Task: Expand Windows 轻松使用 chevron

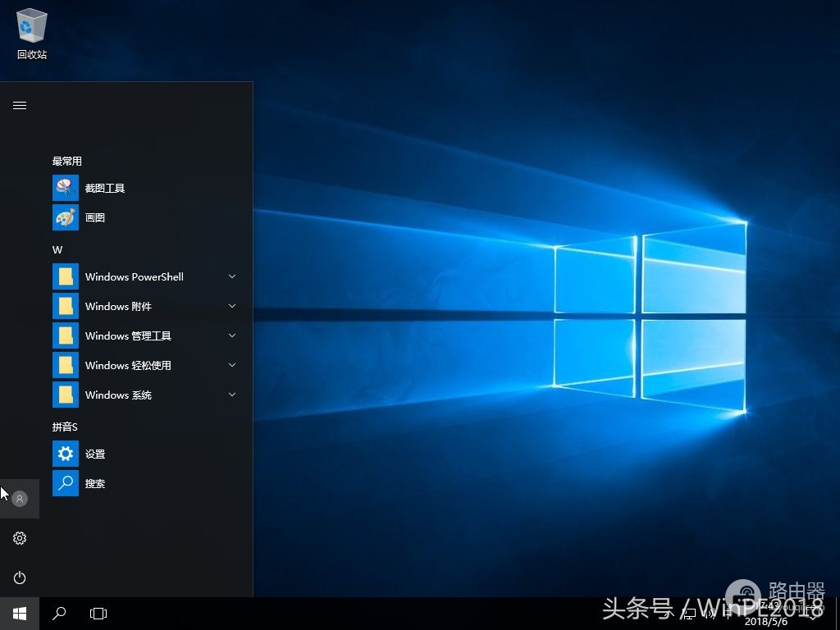Action: (232, 365)
